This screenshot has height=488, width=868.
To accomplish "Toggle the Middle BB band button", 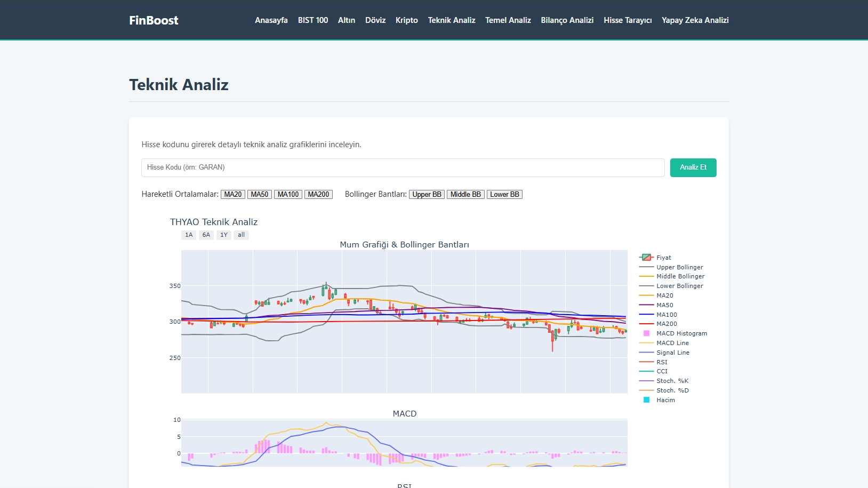I will click(x=465, y=195).
